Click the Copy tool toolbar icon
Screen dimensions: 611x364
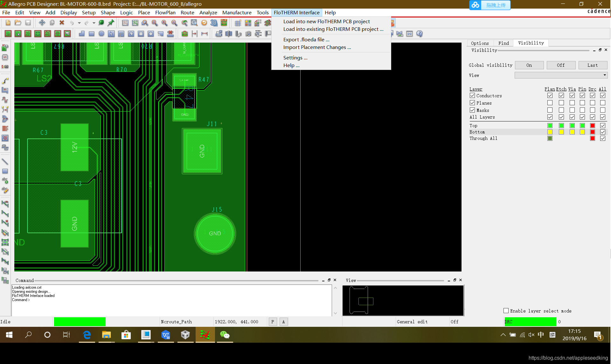[52, 23]
